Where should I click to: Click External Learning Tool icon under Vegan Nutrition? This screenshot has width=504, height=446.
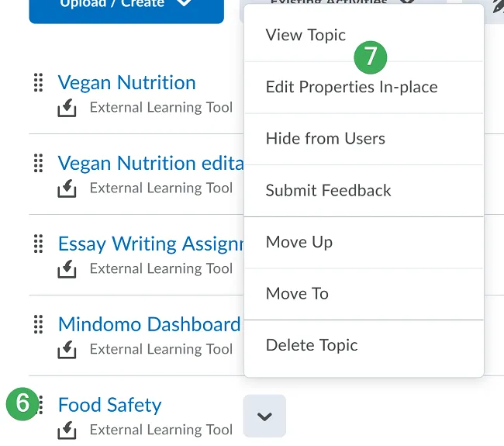click(68, 108)
